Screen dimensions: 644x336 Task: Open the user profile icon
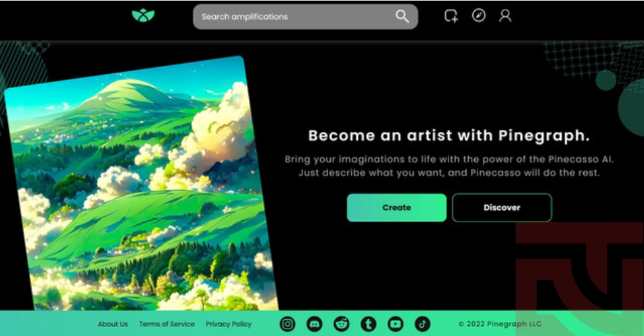505,16
